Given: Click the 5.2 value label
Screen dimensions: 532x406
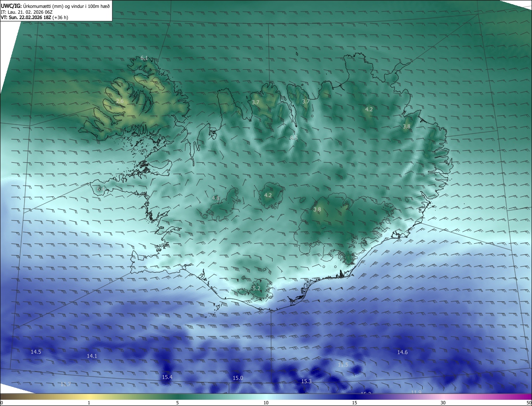Looking at the screenshot, I should 256,288.
